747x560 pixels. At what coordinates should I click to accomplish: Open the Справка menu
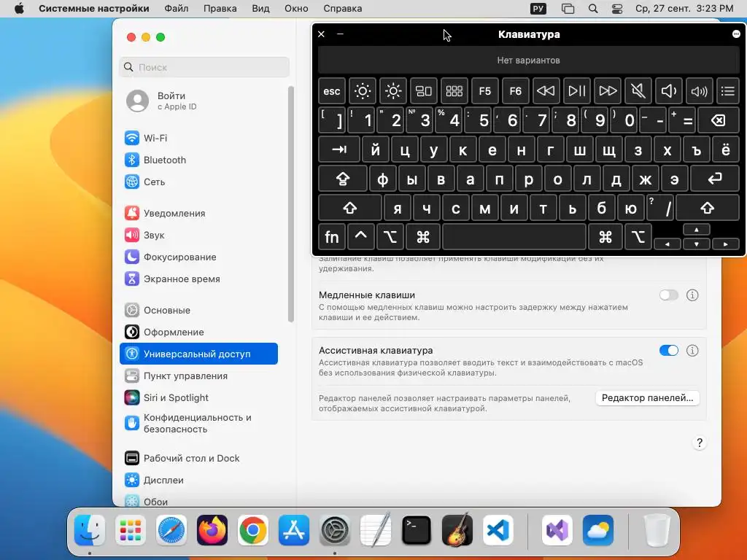pos(343,9)
